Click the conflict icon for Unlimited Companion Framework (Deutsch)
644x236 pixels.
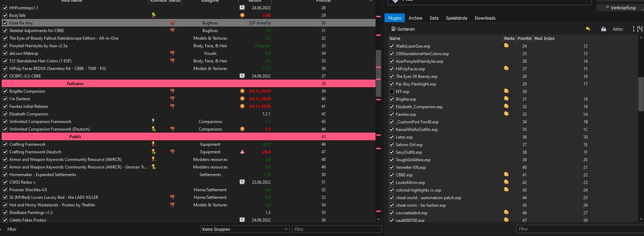154,129
